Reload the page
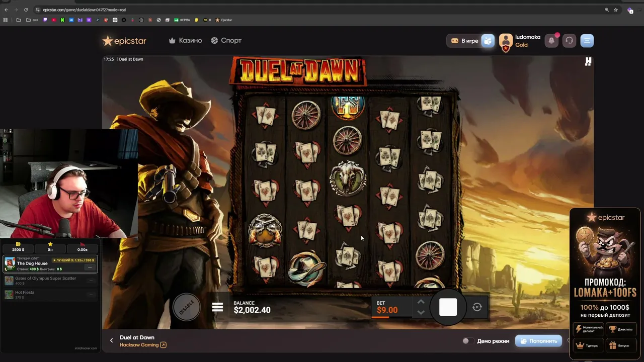 click(26, 10)
